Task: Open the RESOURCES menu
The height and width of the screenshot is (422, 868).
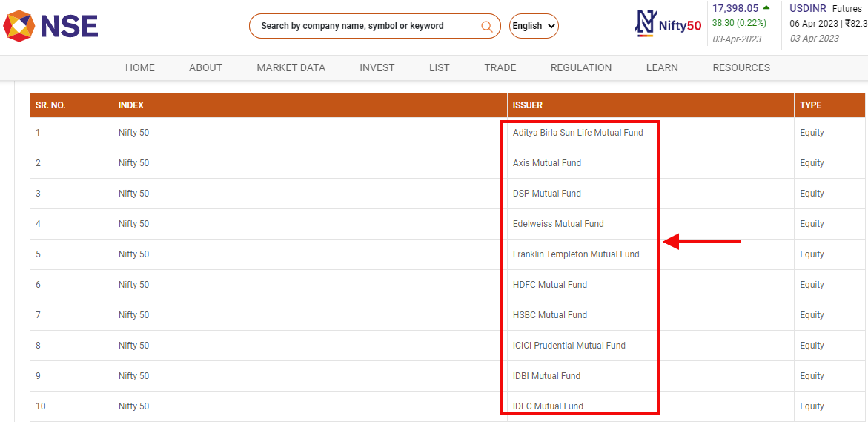Action: (x=741, y=68)
